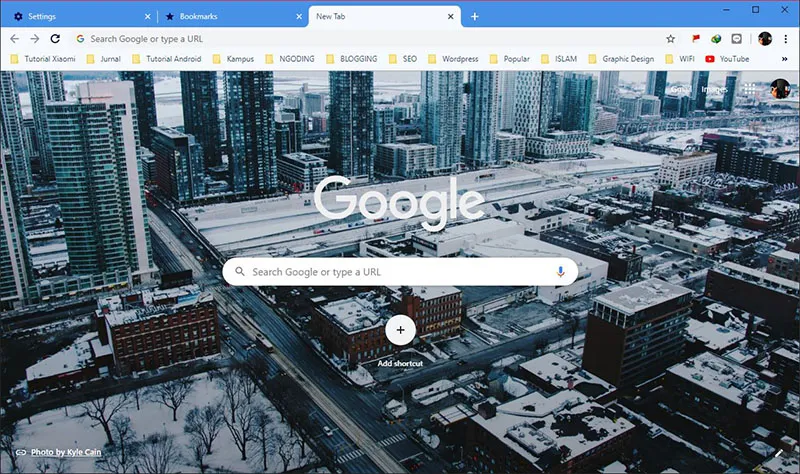This screenshot has width=800, height=474.
Task: Open the Tutorial Android bookmark folder
Action: (x=167, y=59)
